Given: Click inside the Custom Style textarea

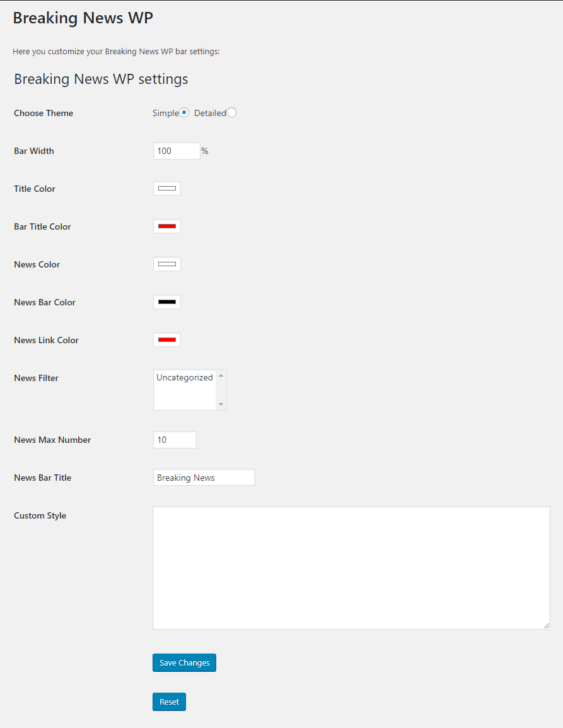Looking at the screenshot, I should pyautogui.click(x=351, y=567).
